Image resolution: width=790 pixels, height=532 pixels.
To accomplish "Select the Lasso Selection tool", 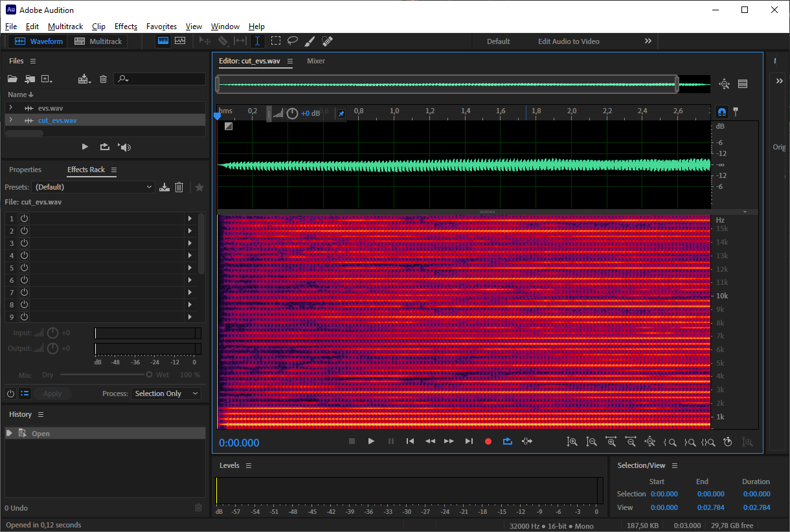I will [x=293, y=41].
